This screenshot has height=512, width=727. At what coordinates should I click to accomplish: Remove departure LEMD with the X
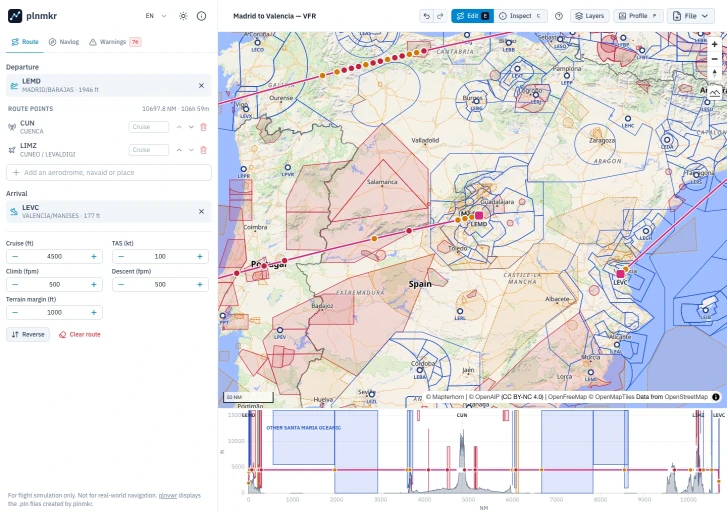tap(201, 85)
